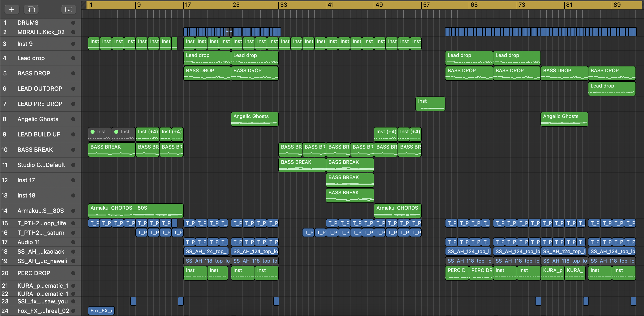644x316 pixels.
Task: Click the add new track plus button
Action: coord(11,9)
